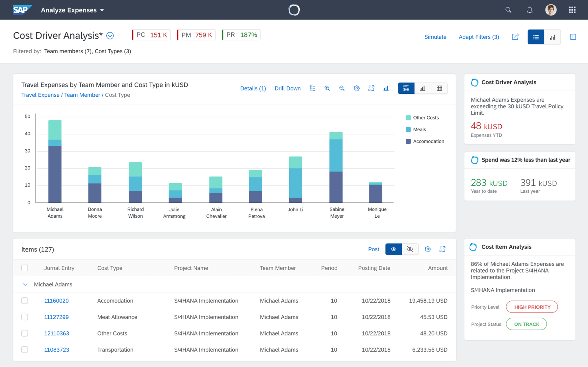Click the SAP logo
The width and height of the screenshot is (588, 367).
point(22,10)
